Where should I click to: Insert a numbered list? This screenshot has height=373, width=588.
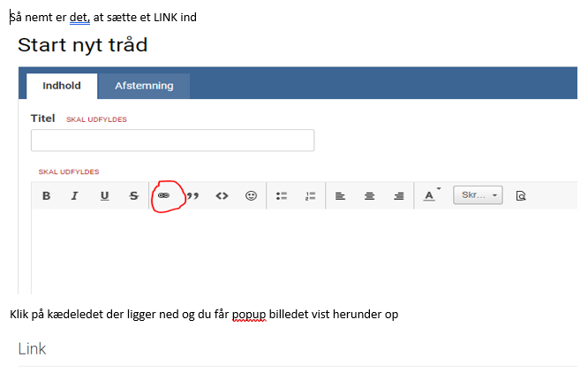click(310, 196)
